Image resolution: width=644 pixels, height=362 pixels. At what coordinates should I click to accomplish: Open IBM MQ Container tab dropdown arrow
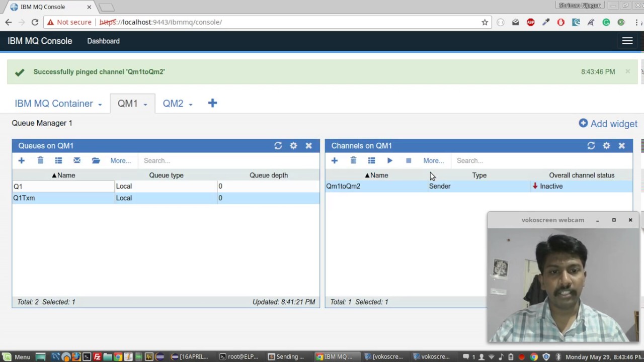point(100,104)
